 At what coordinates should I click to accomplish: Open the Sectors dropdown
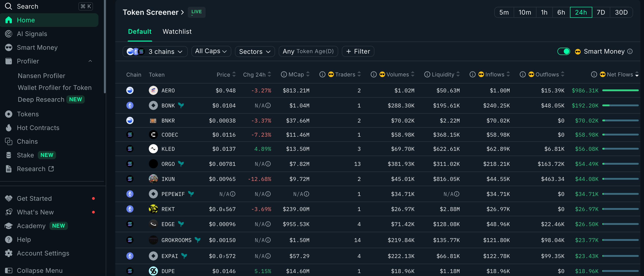[x=255, y=52]
